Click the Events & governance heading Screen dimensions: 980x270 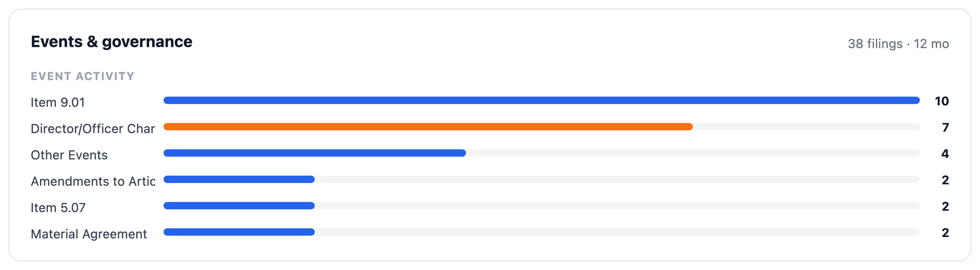click(111, 42)
